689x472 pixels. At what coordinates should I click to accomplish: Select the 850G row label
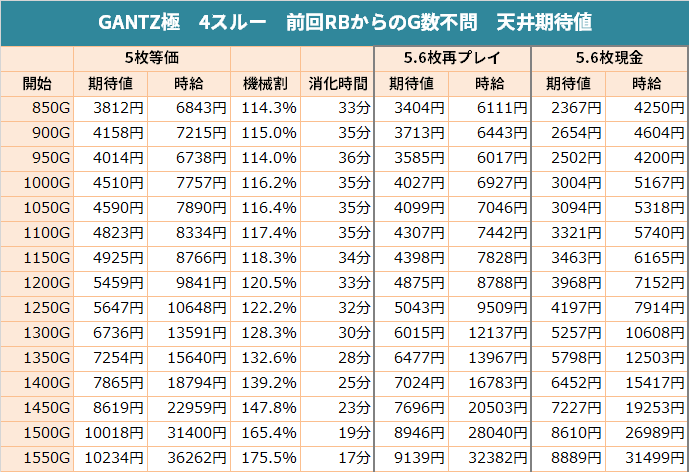[37, 108]
